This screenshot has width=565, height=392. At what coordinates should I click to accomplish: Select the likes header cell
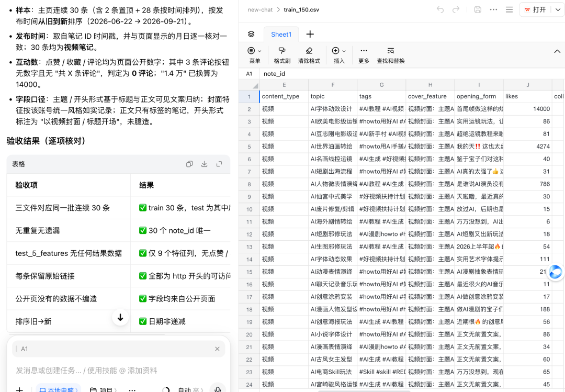coord(527,96)
